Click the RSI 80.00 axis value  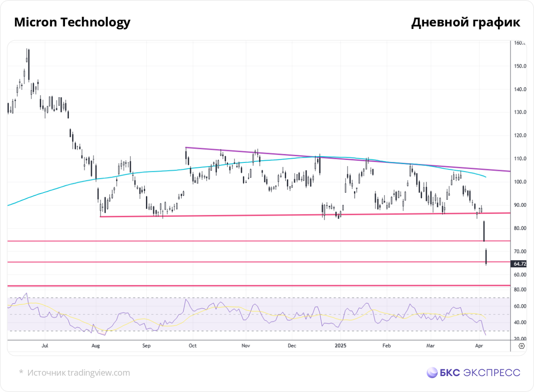click(520, 290)
